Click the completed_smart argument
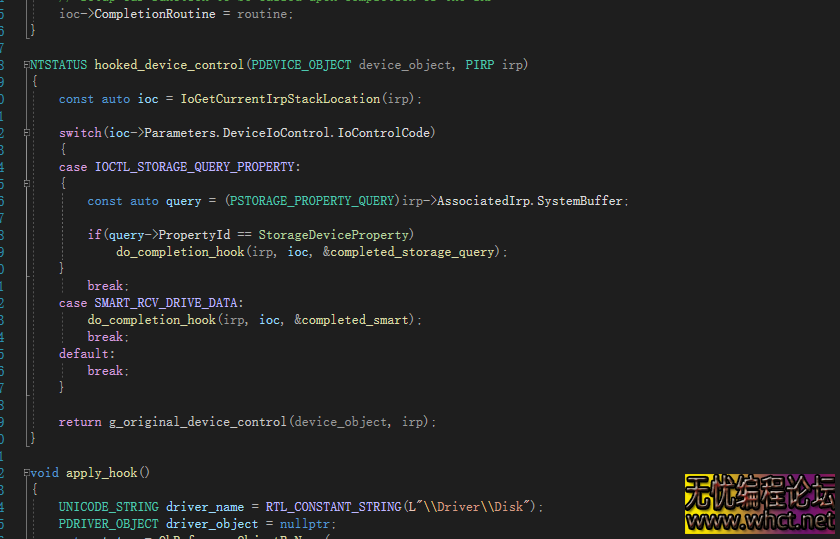 point(356,320)
